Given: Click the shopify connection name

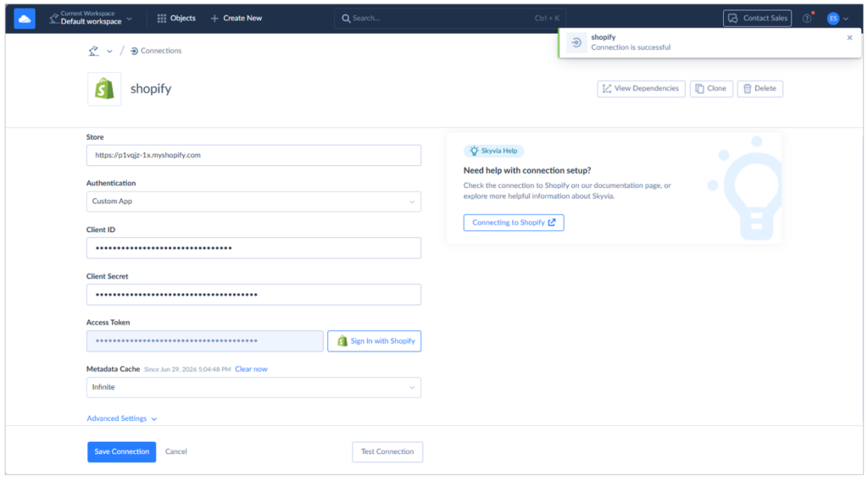Looking at the screenshot, I should click(151, 88).
